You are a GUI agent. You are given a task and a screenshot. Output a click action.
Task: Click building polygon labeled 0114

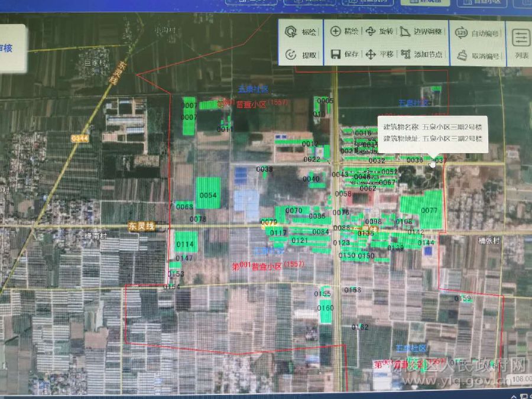click(x=186, y=242)
